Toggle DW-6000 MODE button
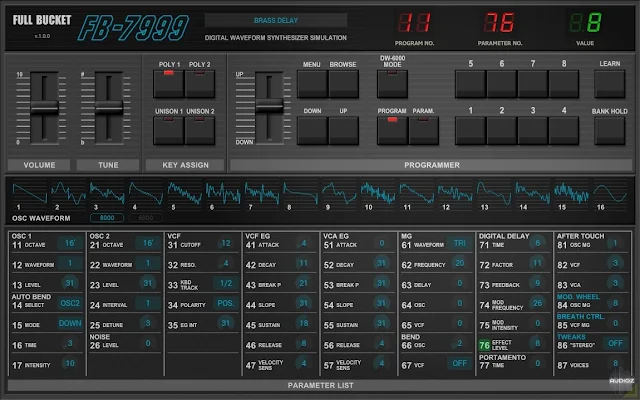Screen dimensions: 640x400 point(392,84)
